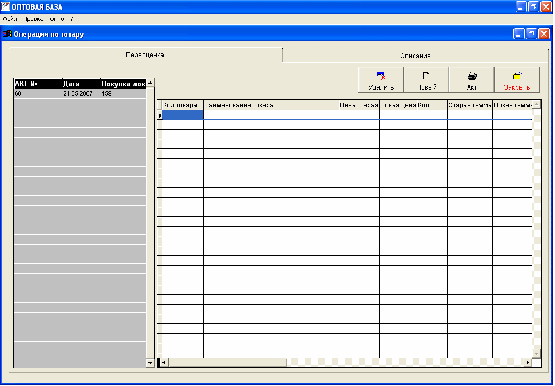This screenshot has width=555, height=386.
Task: Switch to the Списание tab
Action: [x=415, y=56]
